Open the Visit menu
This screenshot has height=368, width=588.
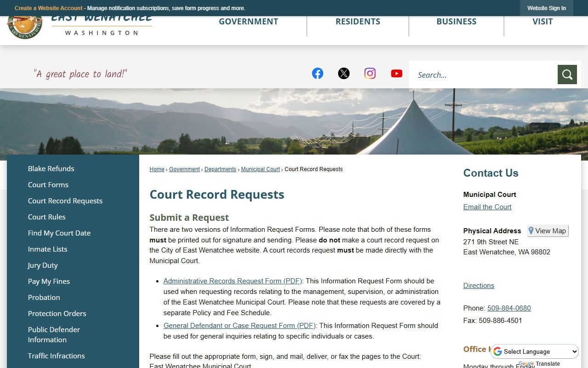[543, 22]
